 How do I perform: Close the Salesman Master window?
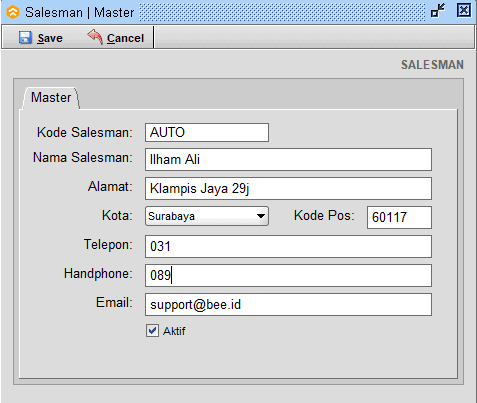pyautogui.click(x=464, y=11)
